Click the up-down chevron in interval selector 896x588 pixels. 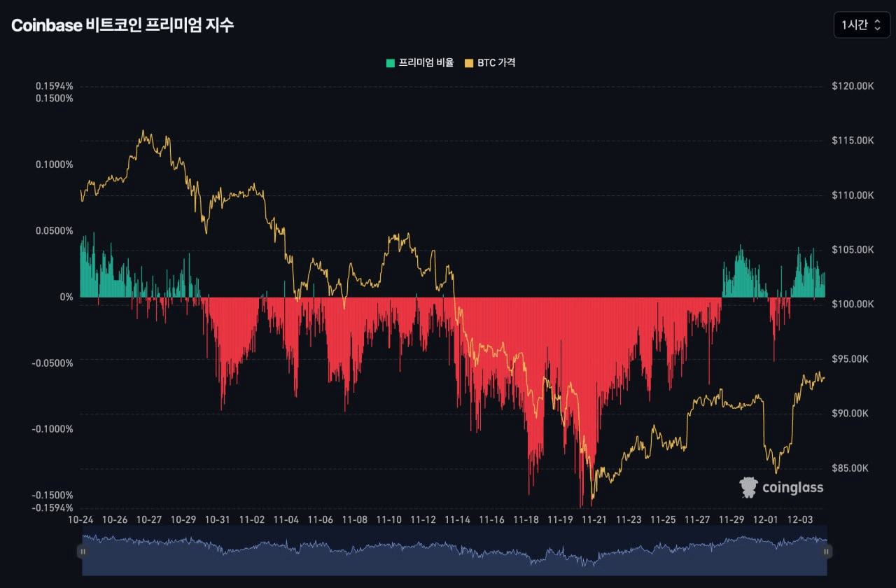(877, 24)
